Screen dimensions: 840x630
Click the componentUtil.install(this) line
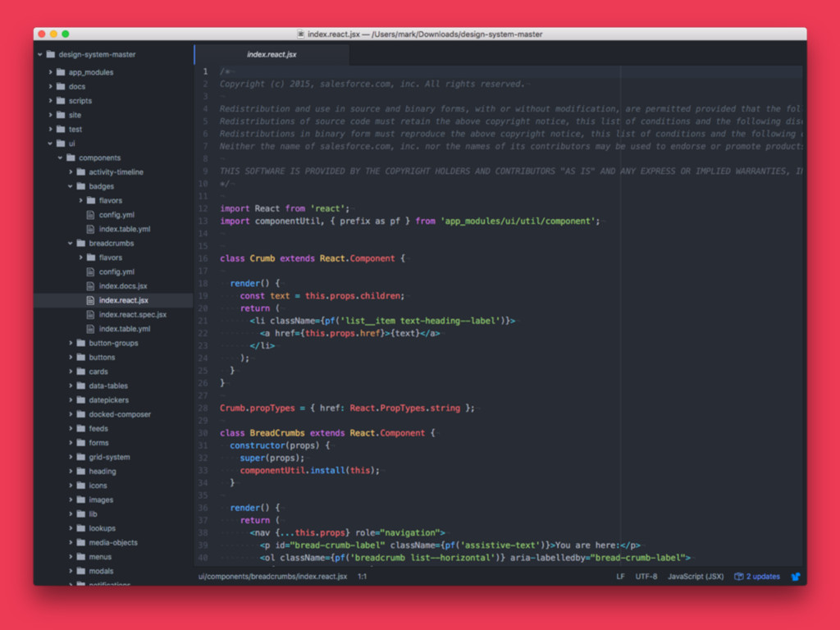pyautogui.click(x=309, y=470)
